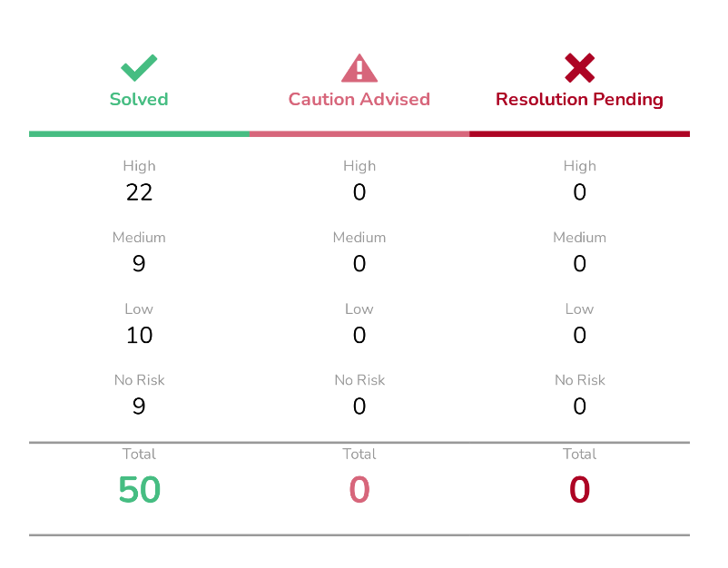Viewport: 728px width, 568px height.
Task: Click the green Solved checkmark icon
Action: 139,68
